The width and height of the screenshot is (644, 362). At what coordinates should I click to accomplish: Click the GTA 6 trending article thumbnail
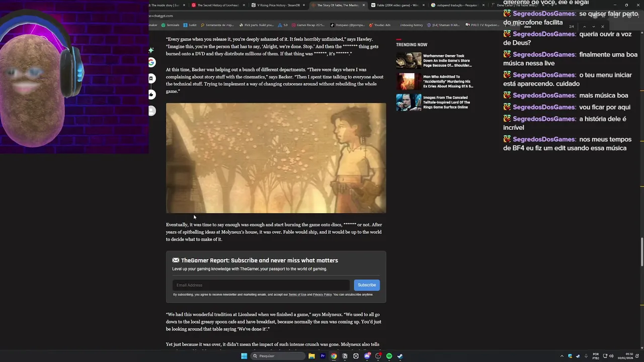pyautogui.click(x=409, y=81)
